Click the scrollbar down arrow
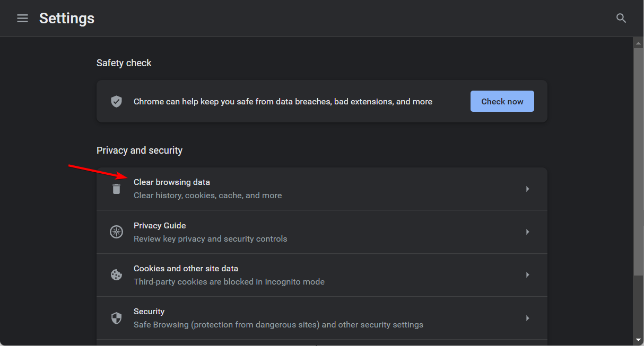The height and width of the screenshot is (346, 644). coord(638,339)
